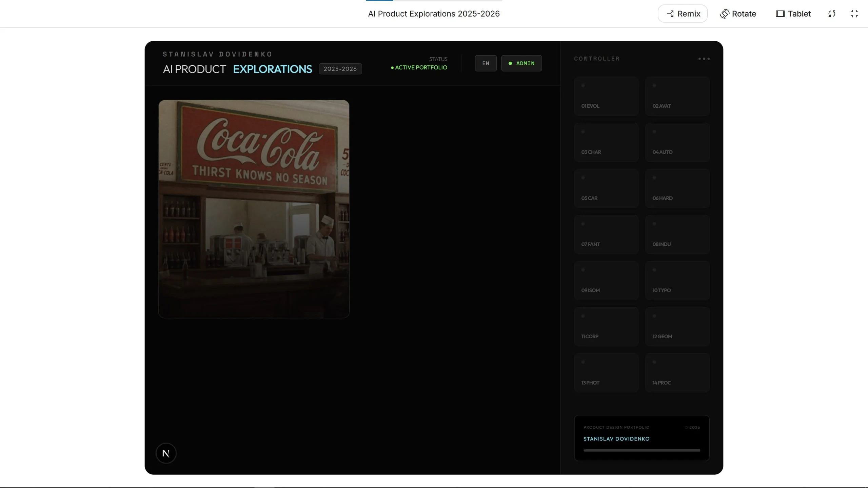868x488 pixels.
Task: Choose the 10 TYPO controller pad
Action: pyautogui.click(x=677, y=280)
